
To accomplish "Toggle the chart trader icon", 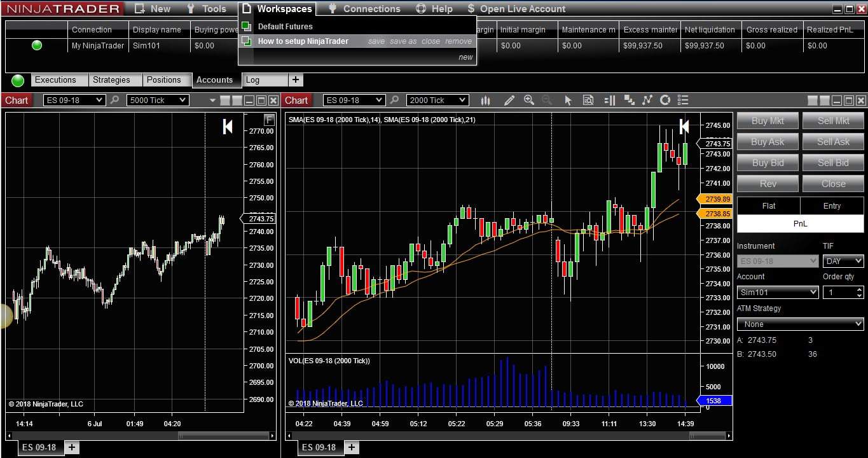I will 609,100.
